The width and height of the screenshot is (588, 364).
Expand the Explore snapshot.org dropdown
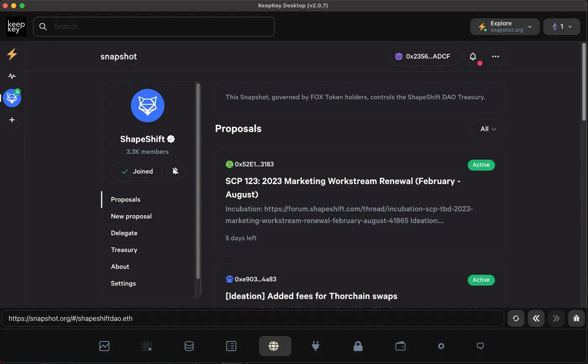(x=505, y=27)
